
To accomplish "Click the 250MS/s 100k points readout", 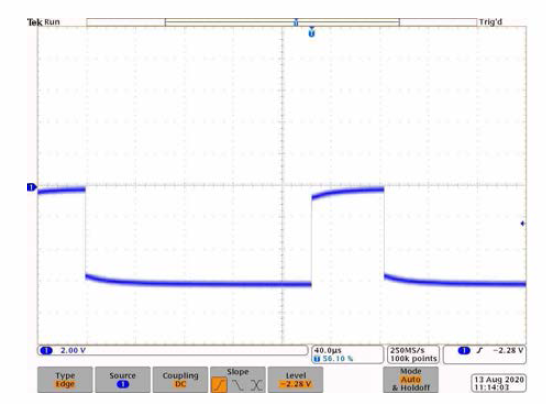I will click(413, 355).
